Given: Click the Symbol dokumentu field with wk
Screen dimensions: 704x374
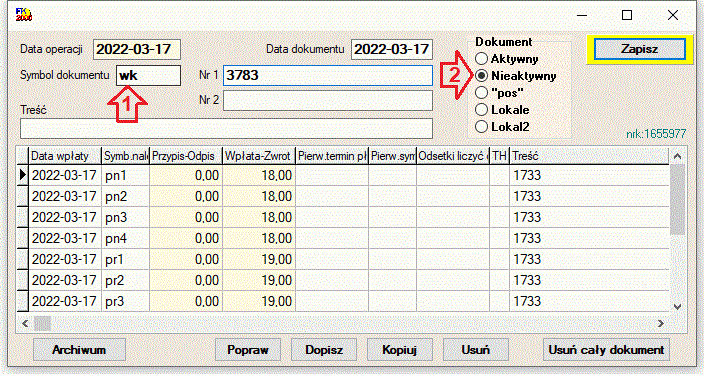Looking at the screenshot, I should point(149,75).
